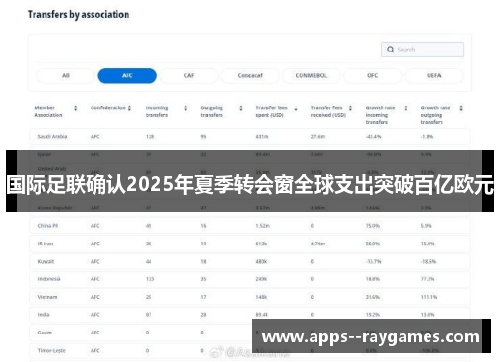The image size is (500, 362).
Task: Click the Member Association column header
Action: pos(48,111)
